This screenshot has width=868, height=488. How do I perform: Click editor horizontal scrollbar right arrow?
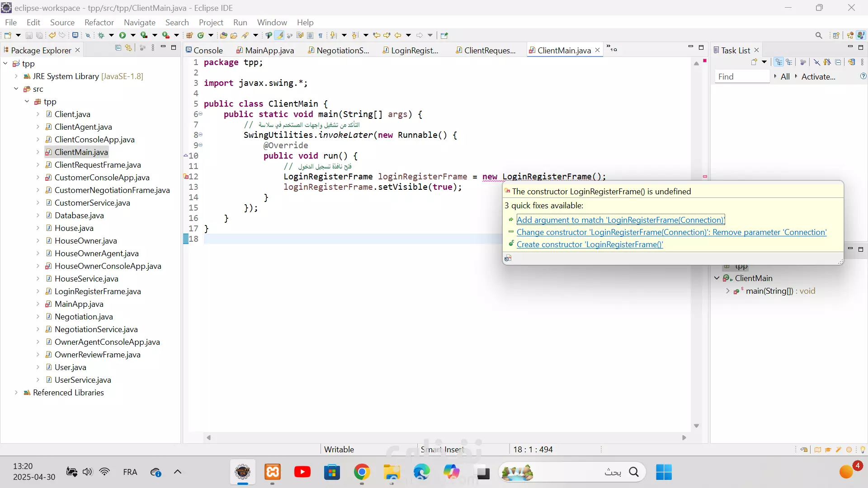pos(684,437)
